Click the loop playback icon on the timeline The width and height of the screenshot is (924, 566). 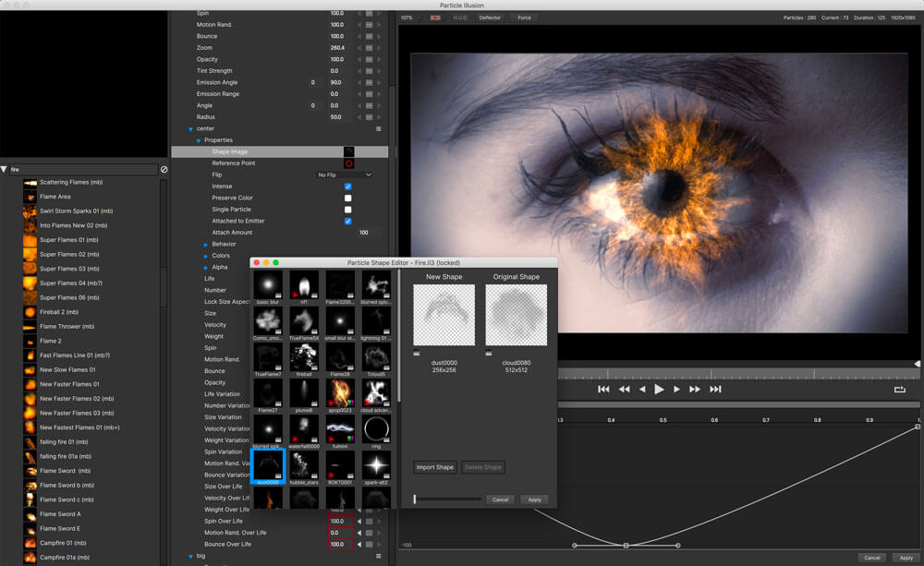[900, 389]
